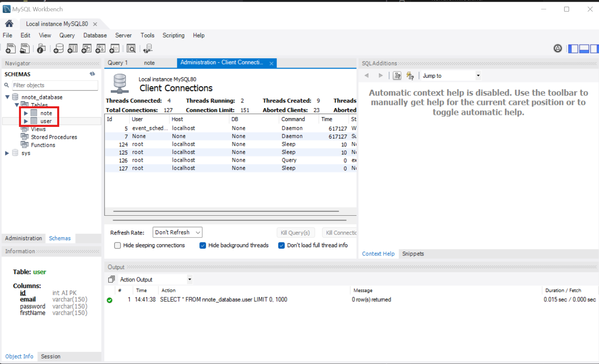Viewport: 599px width, 364px height.
Task: Sort connections by Host column header
Action: [x=199, y=119]
